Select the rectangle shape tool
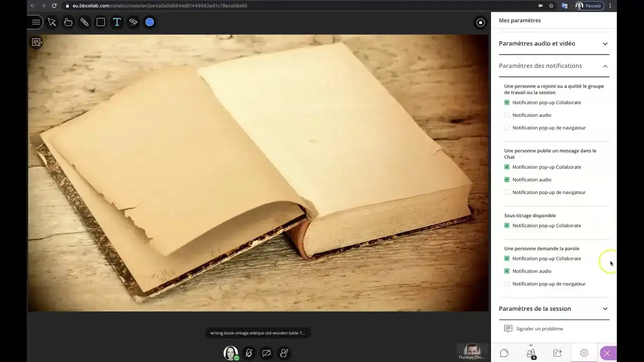Image resolution: width=644 pixels, height=362 pixels. (101, 22)
